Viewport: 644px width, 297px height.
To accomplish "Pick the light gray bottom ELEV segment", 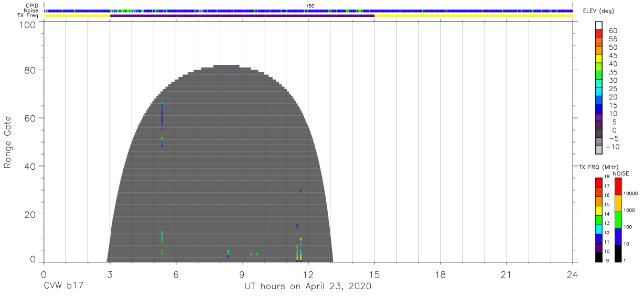I will click(599, 150).
